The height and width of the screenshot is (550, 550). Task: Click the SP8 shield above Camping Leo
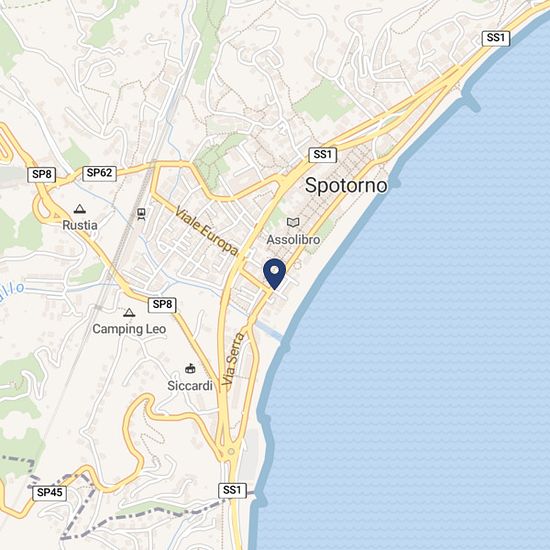162,304
